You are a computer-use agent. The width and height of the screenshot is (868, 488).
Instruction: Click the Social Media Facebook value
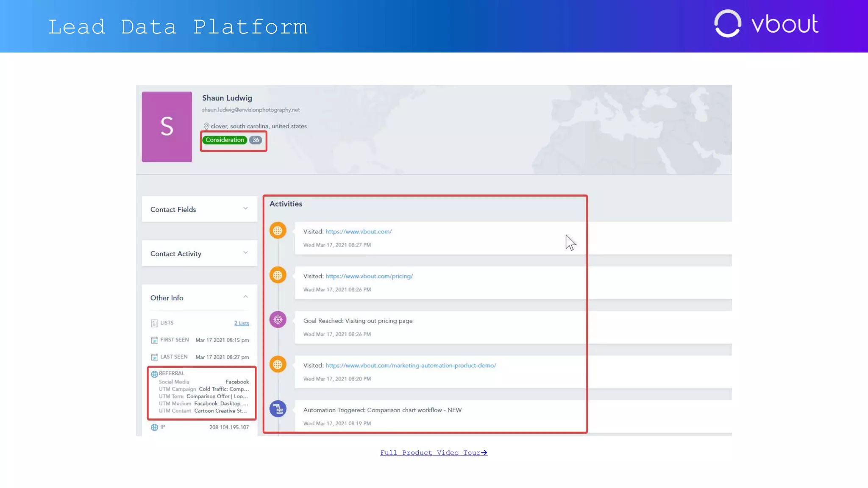point(237,382)
